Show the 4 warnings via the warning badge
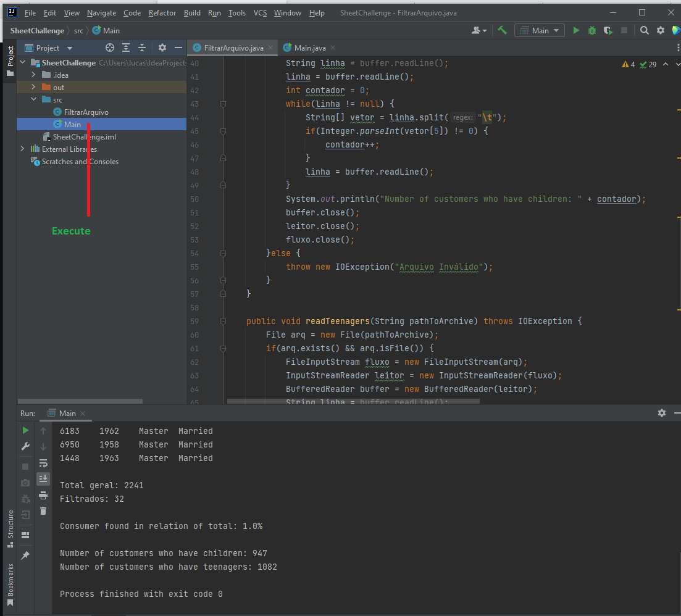The height and width of the screenshot is (616, 681). click(628, 64)
